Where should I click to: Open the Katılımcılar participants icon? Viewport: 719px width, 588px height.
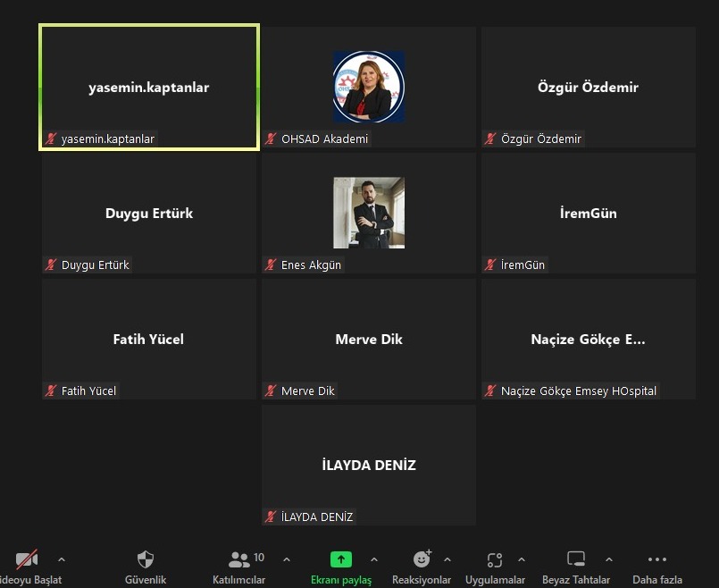tap(238, 559)
